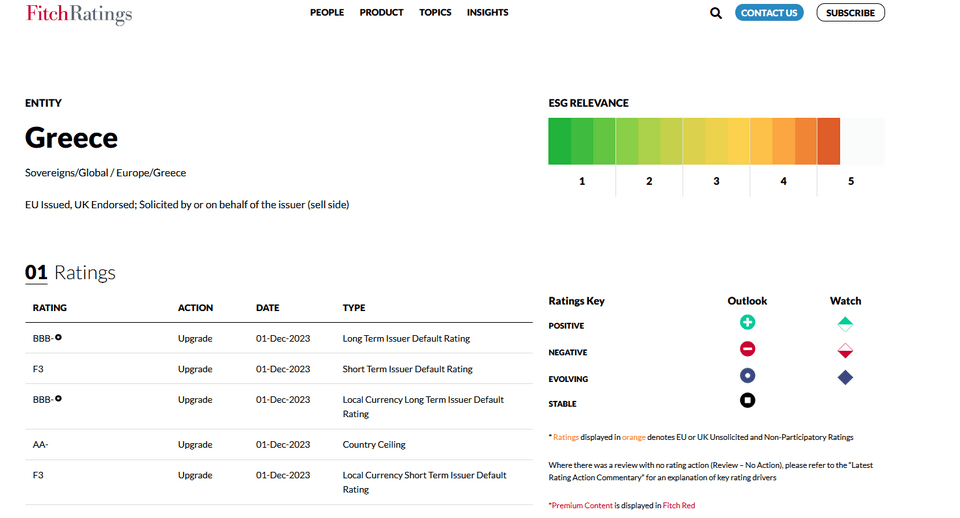Click the Negative watch diamond icon
The image size is (960, 518).
845,351
